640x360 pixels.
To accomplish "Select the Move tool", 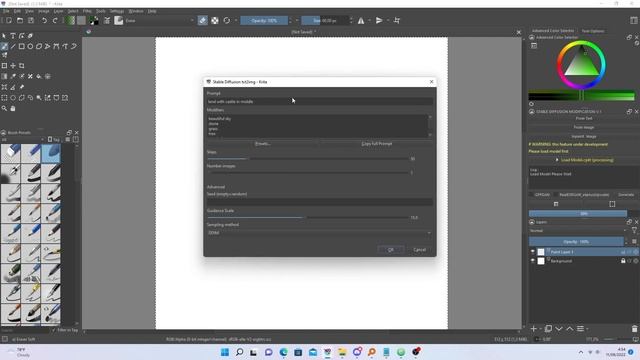I will pos(13,66).
